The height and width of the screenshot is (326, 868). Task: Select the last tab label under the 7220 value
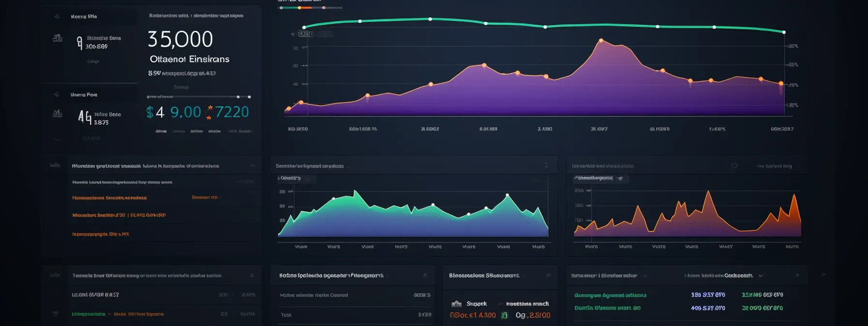coord(240,131)
